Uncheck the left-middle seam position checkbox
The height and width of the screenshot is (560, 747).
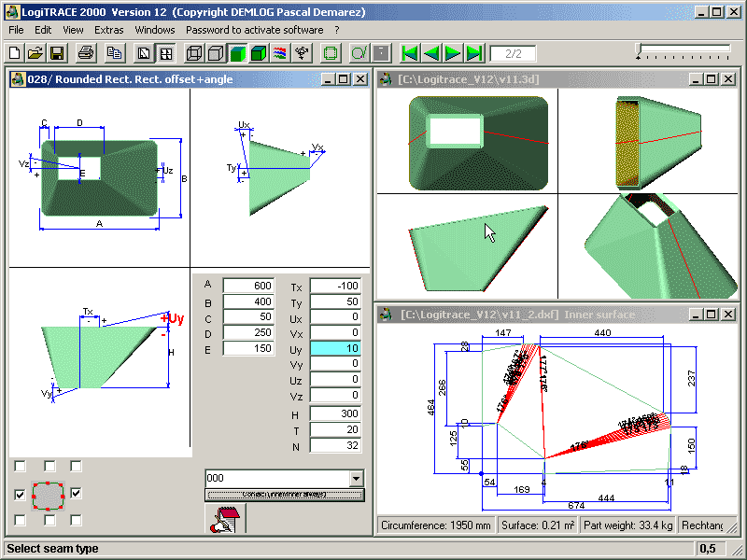point(20,495)
